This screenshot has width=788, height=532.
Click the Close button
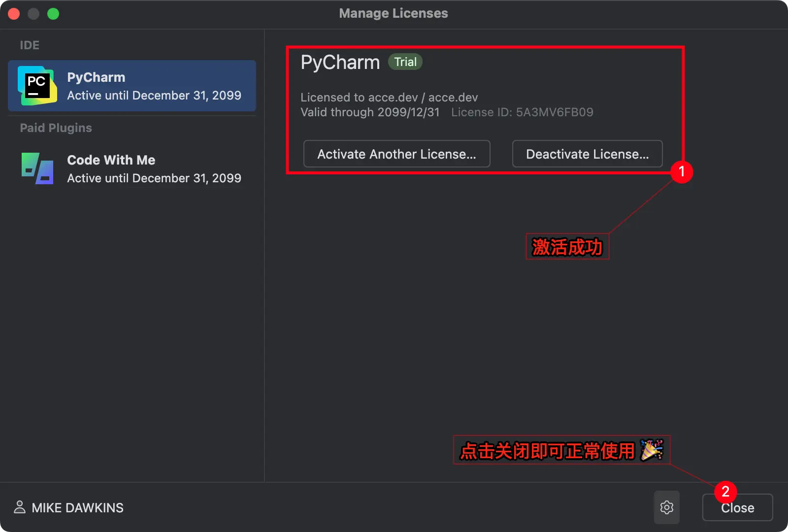(x=738, y=507)
